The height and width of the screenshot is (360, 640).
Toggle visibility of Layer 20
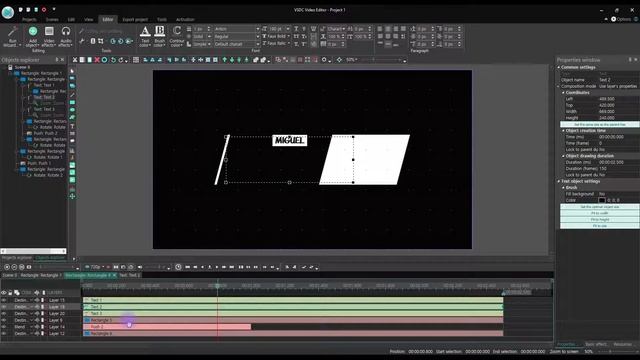pyautogui.click(x=4, y=313)
